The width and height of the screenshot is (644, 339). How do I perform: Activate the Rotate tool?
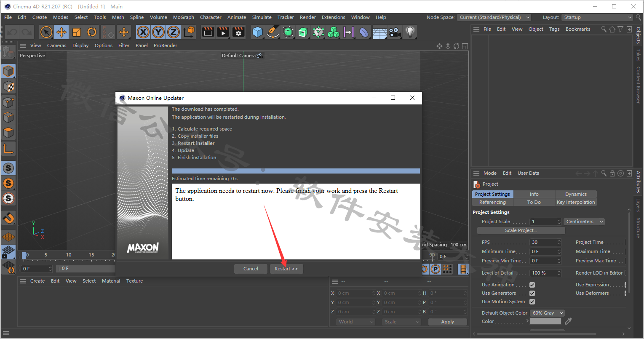92,32
